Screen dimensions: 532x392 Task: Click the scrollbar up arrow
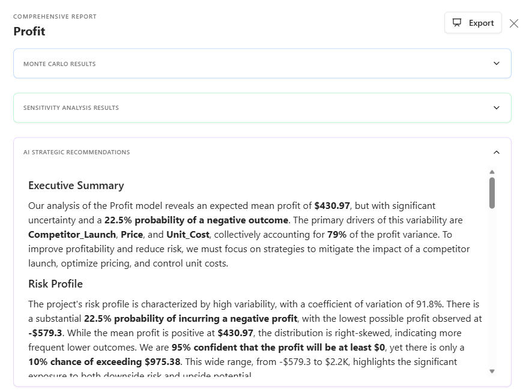(x=492, y=172)
